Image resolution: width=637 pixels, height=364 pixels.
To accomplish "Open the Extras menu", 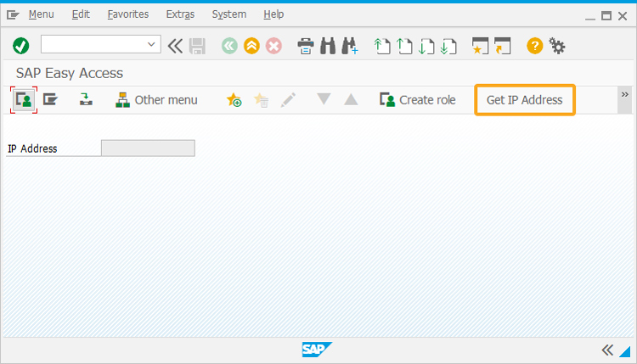I will click(180, 14).
